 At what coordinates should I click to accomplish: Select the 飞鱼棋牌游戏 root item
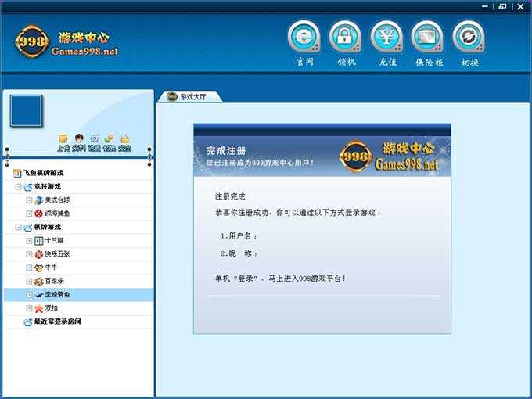[x=43, y=173]
